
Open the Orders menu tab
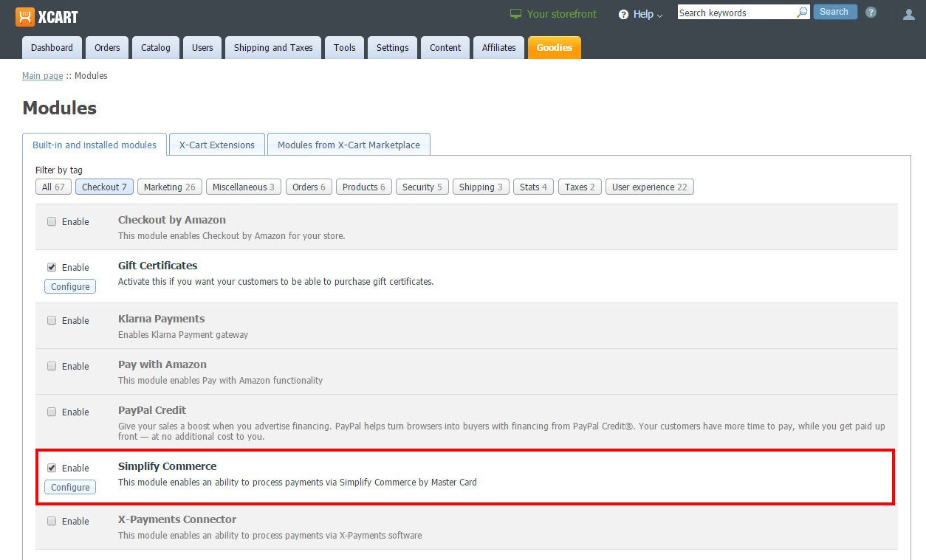pos(107,47)
